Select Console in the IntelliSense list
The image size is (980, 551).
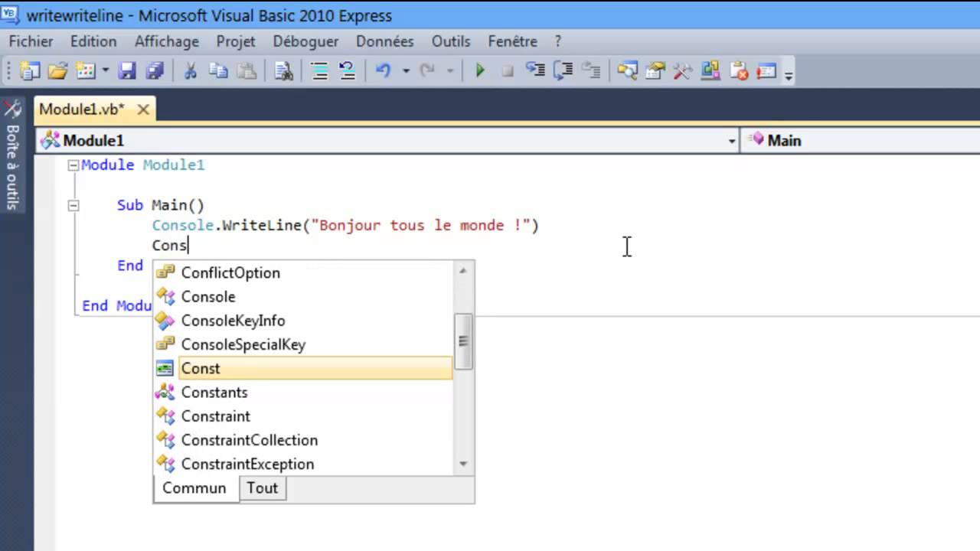(x=303, y=296)
